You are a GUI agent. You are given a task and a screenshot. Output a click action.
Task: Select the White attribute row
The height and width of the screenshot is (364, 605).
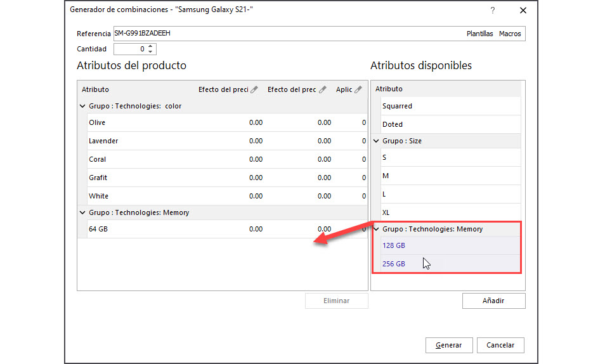click(x=227, y=196)
